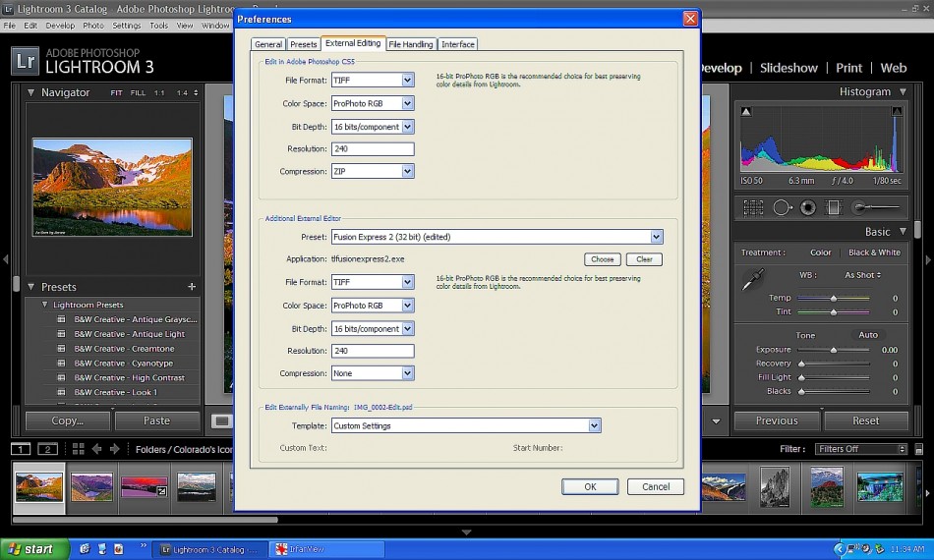The image size is (934, 560).
Task: Select main window display button 1
Action: tap(21, 449)
